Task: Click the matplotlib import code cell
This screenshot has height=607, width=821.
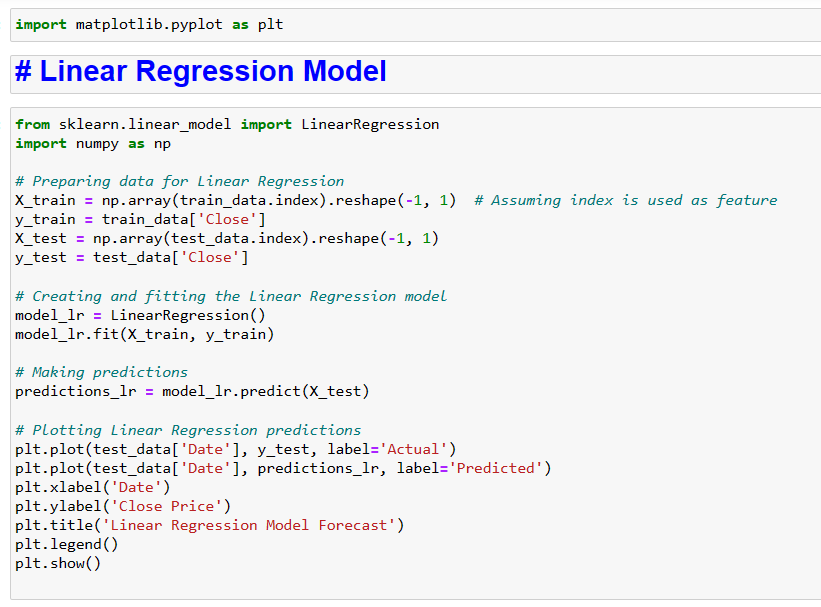Action: (150, 24)
